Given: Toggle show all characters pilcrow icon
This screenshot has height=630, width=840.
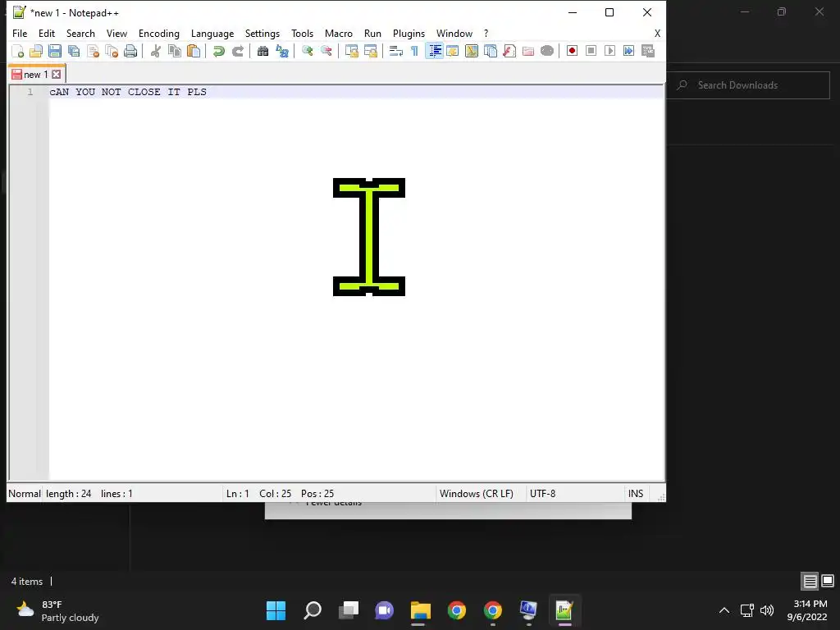Looking at the screenshot, I should [414, 52].
